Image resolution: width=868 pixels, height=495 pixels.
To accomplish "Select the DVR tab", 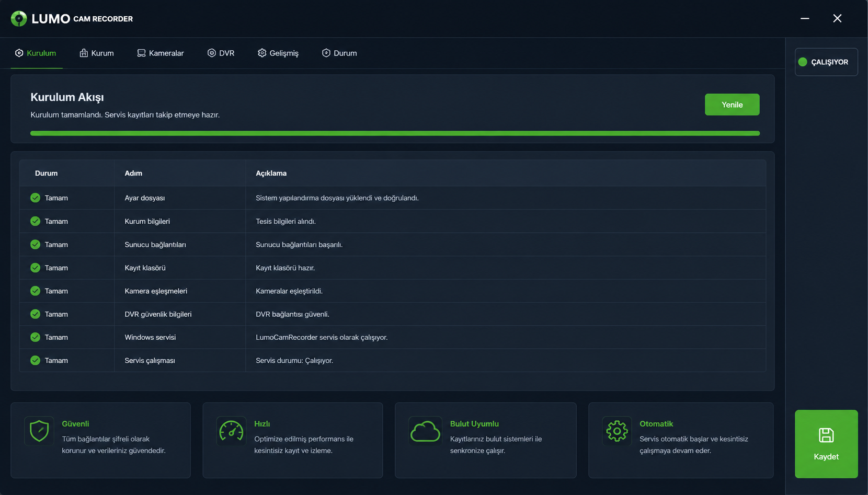I will point(221,53).
